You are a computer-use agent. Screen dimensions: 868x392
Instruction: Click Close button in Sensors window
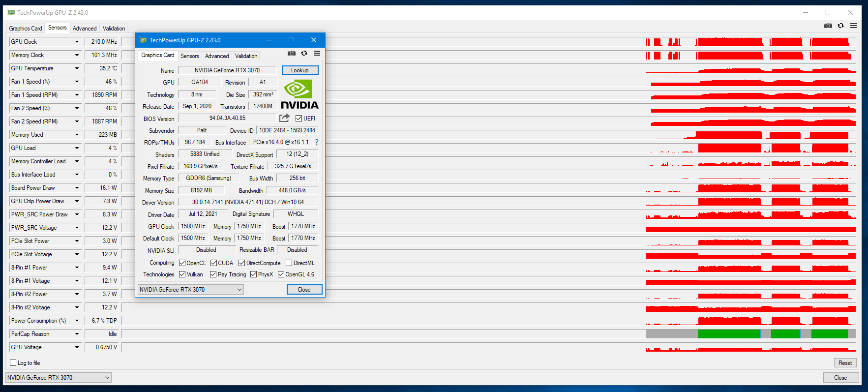pyautogui.click(x=841, y=378)
